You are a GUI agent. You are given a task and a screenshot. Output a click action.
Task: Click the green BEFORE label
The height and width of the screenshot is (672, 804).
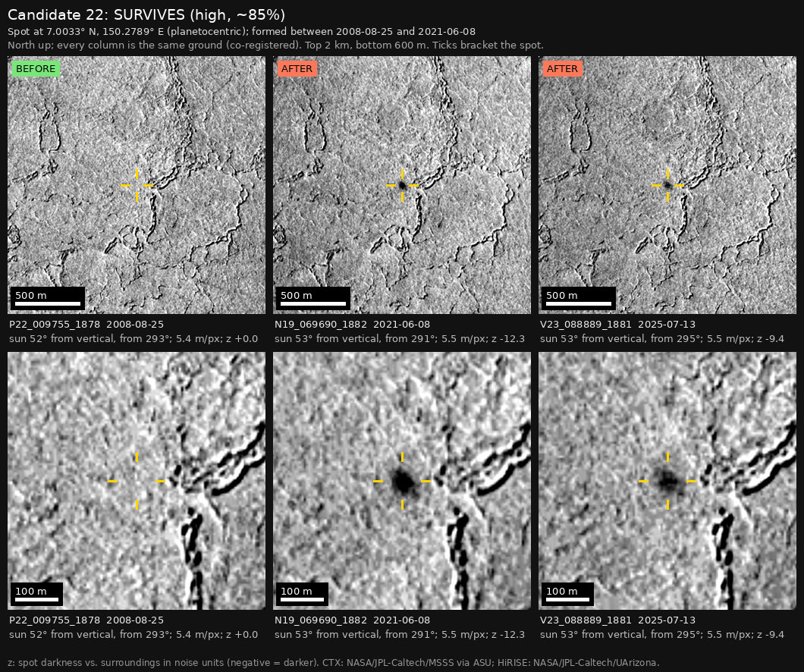pyautogui.click(x=36, y=69)
